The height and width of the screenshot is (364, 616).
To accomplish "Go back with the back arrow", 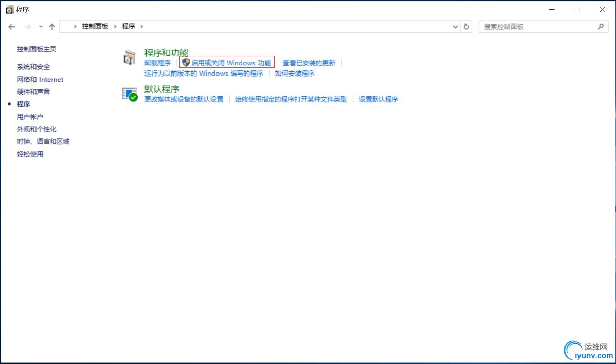I will coord(12,27).
